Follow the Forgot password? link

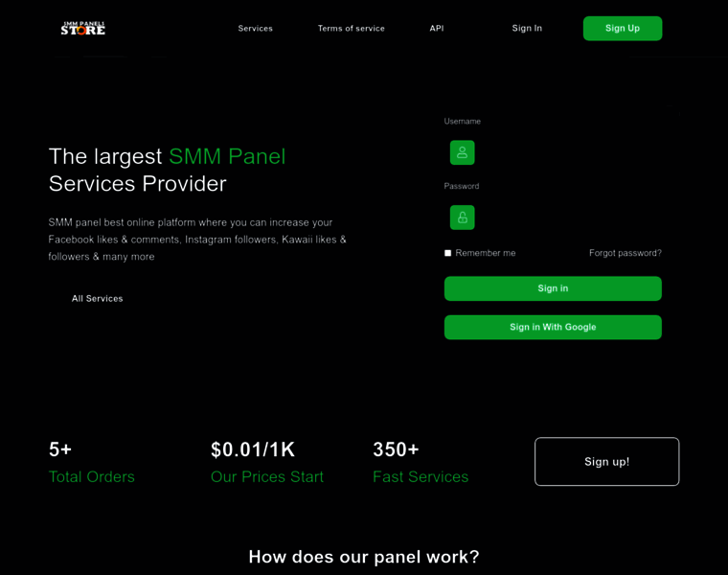click(x=625, y=253)
